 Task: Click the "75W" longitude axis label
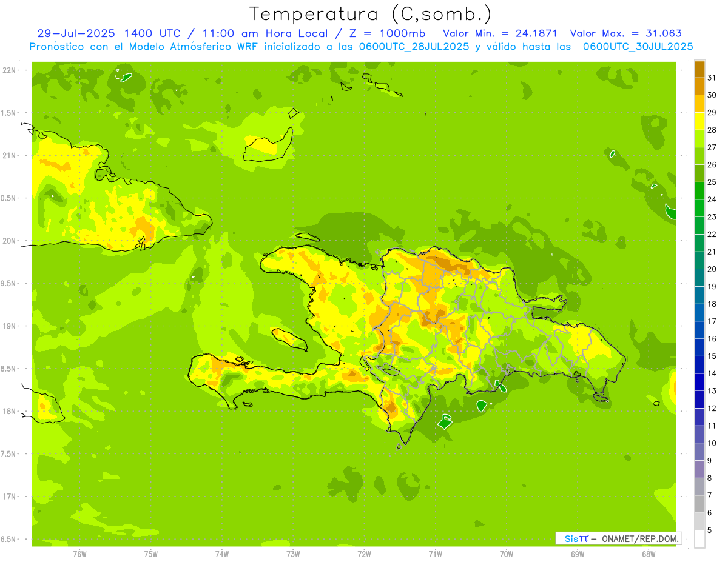coord(150,554)
